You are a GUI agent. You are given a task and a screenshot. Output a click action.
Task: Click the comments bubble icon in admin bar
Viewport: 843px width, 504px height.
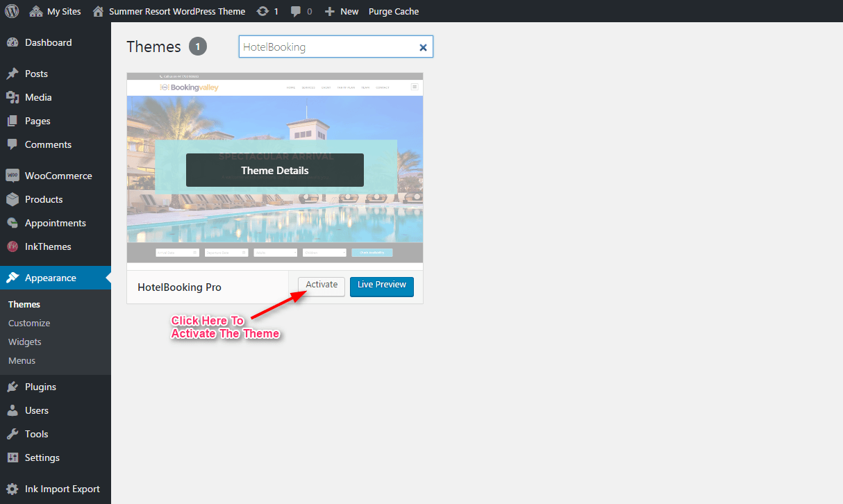pos(297,11)
